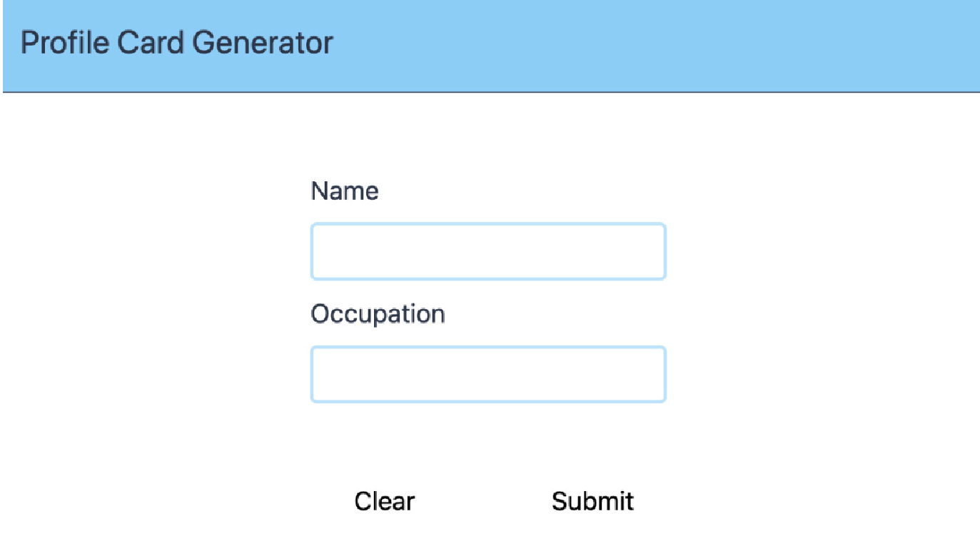
Task: Choose Submit next to the Clear button
Action: pyautogui.click(x=592, y=501)
